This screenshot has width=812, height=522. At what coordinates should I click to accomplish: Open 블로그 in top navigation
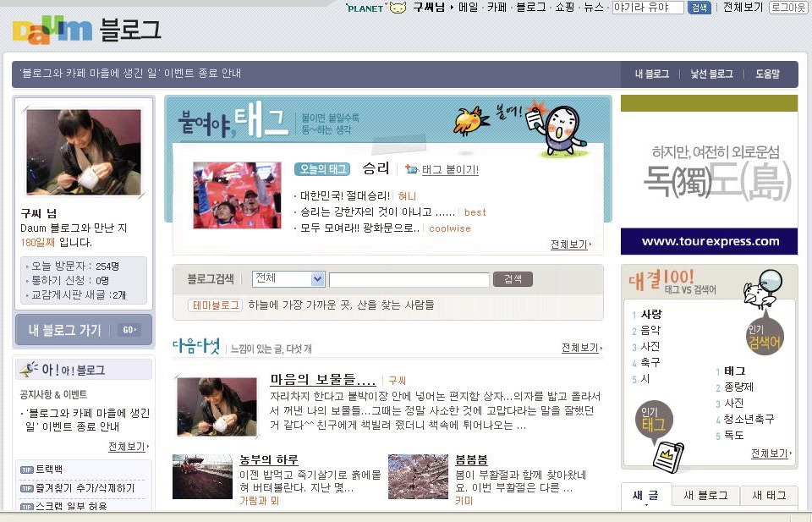pos(531,8)
